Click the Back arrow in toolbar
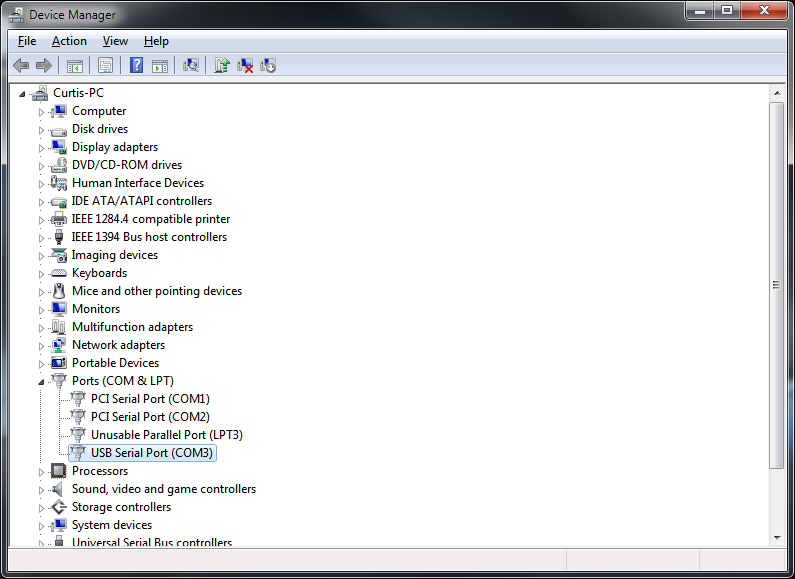Image resolution: width=795 pixels, height=579 pixels. tap(21, 65)
